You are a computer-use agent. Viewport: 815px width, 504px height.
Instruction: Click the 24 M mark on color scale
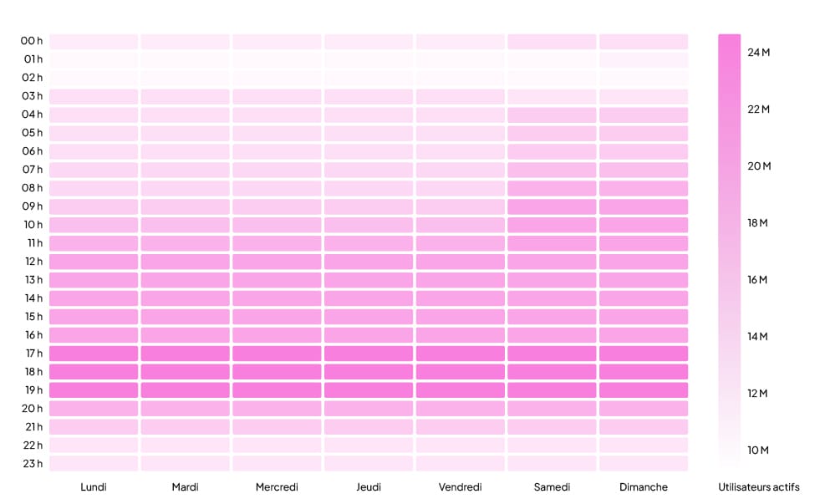pyautogui.click(x=758, y=53)
